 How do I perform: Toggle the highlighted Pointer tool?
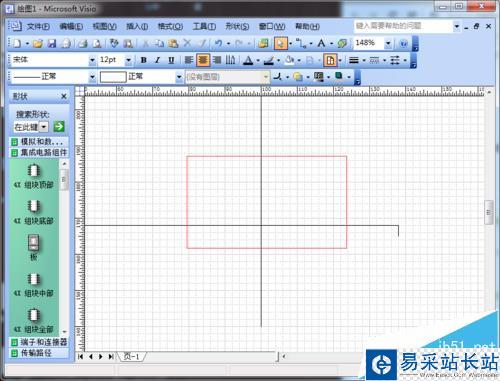(281, 43)
